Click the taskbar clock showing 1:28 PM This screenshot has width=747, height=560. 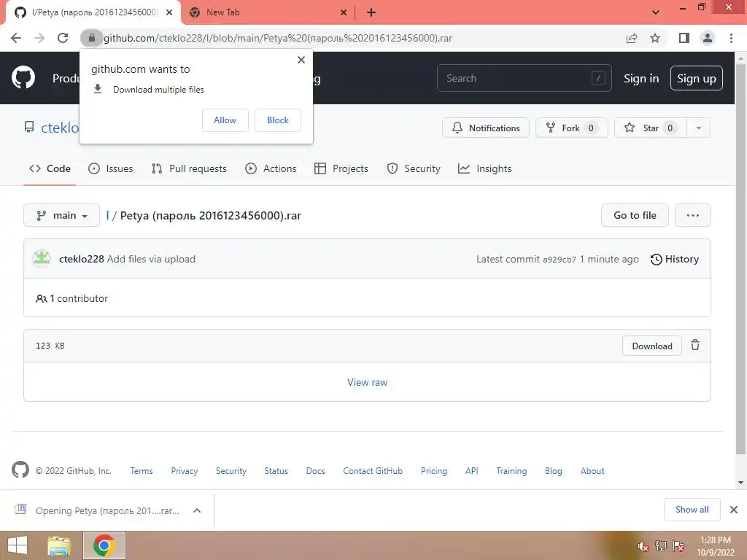(715, 546)
